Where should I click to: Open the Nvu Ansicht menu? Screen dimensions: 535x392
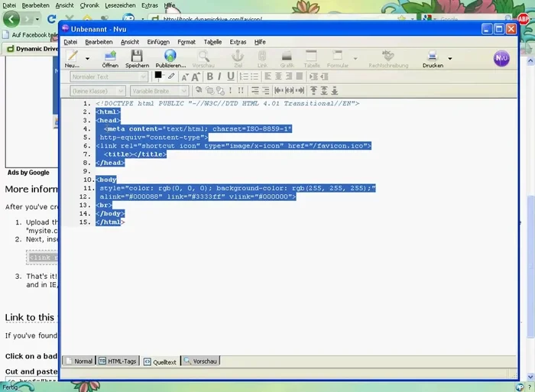click(x=130, y=42)
